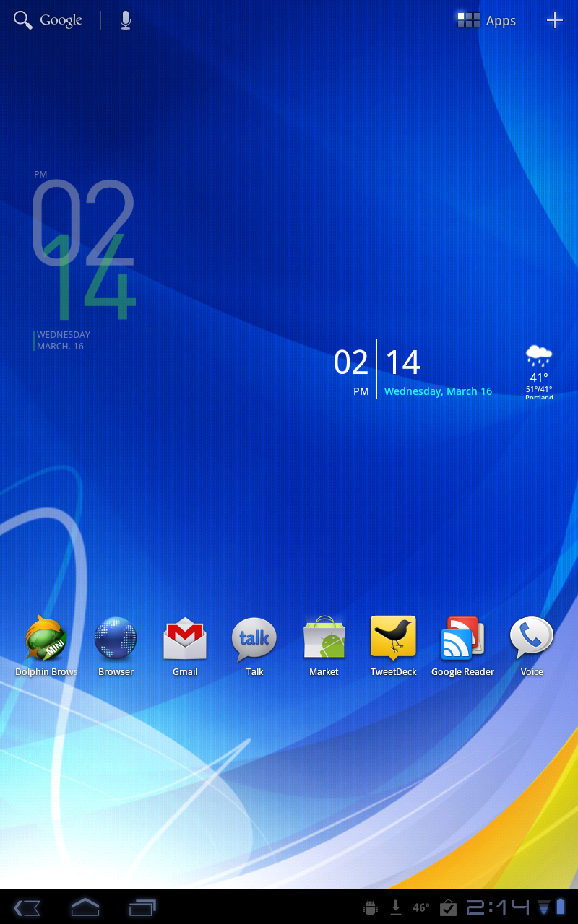Viewport: 578px width, 924px height.
Task: Launch the Android Market app
Action: (324, 640)
